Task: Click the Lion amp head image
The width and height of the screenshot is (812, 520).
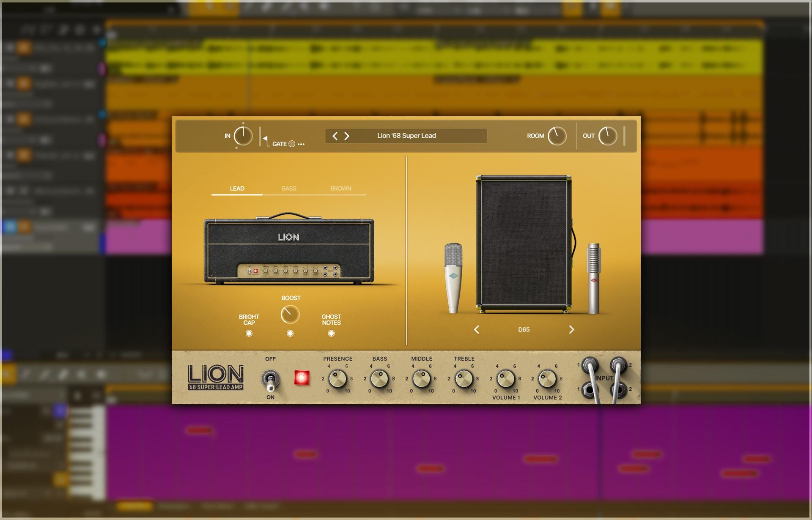Action: click(x=289, y=248)
